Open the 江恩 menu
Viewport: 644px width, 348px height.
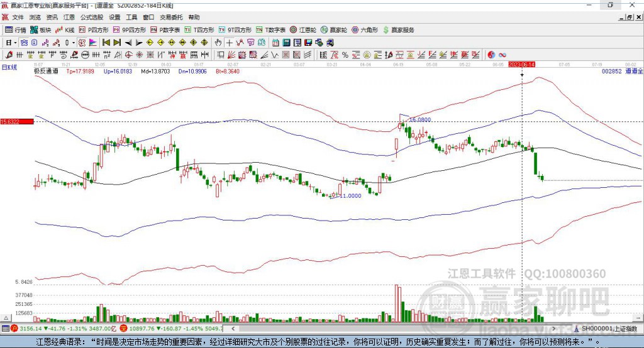[69, 17]
